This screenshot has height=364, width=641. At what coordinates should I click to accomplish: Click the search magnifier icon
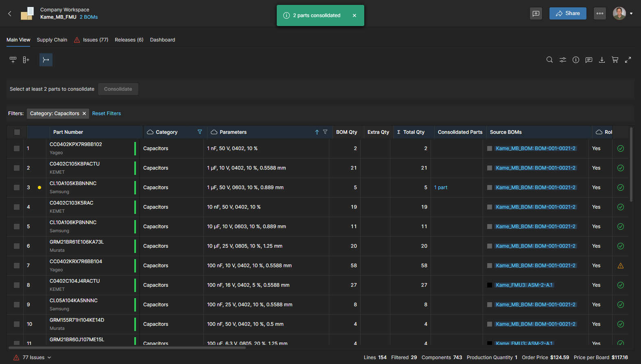point(549,60)
